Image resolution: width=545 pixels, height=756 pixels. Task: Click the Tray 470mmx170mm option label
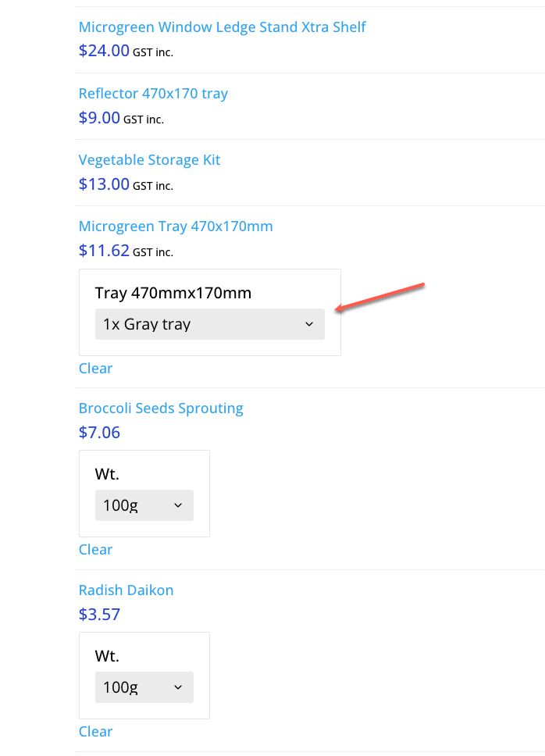click(x=173, y=294)
